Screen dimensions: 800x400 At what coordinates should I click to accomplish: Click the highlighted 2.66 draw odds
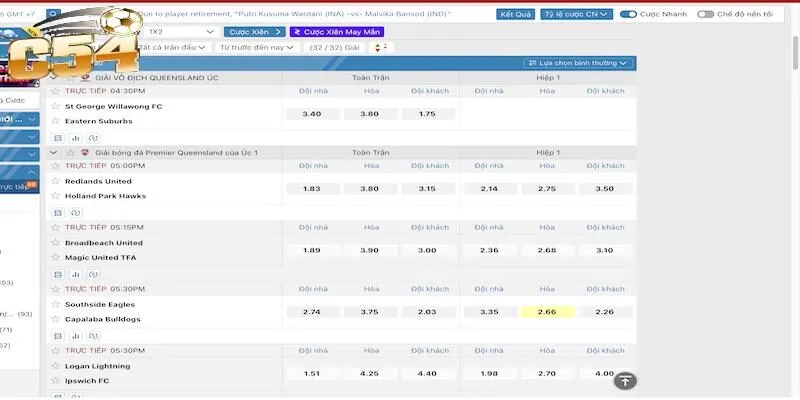point(546,312)
